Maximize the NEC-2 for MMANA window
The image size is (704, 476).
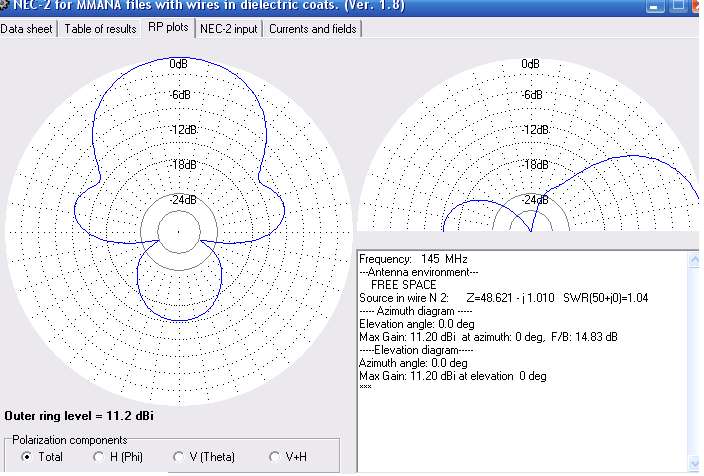(679, 5)
